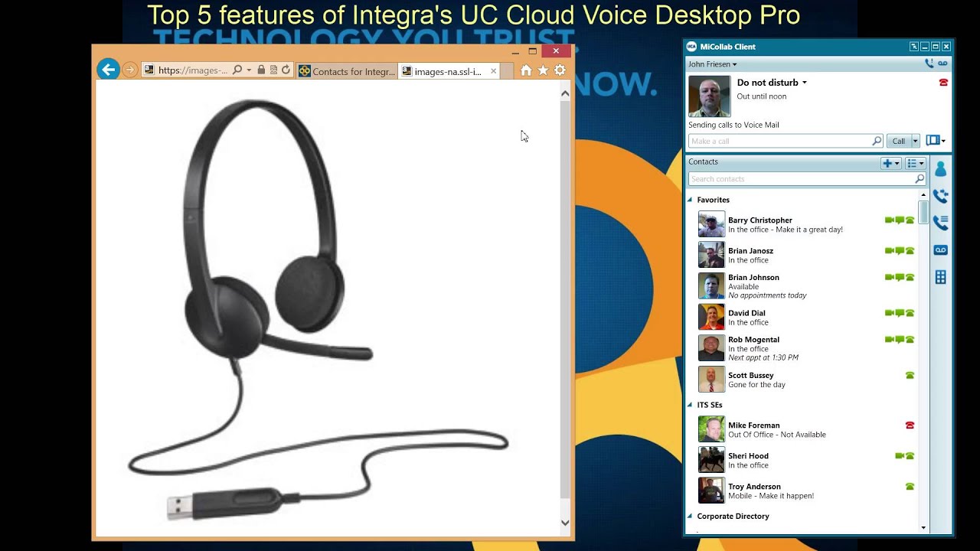
Task: Click the Call button
Action: [x=899, y=141]
